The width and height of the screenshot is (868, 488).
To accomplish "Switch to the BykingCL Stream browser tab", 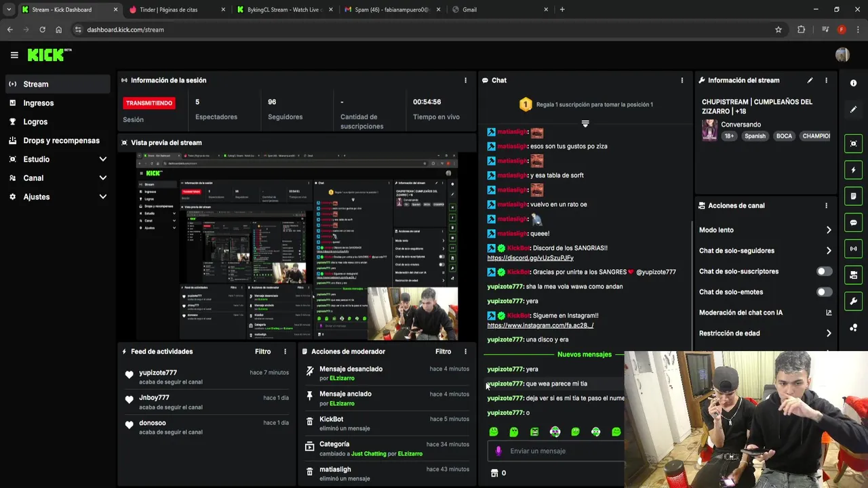I will tap(285, 9).
